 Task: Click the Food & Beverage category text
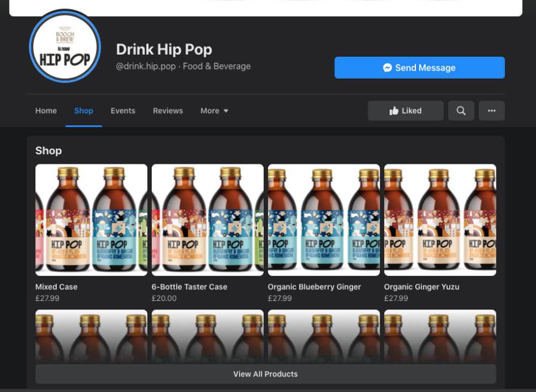coord(217,66)
